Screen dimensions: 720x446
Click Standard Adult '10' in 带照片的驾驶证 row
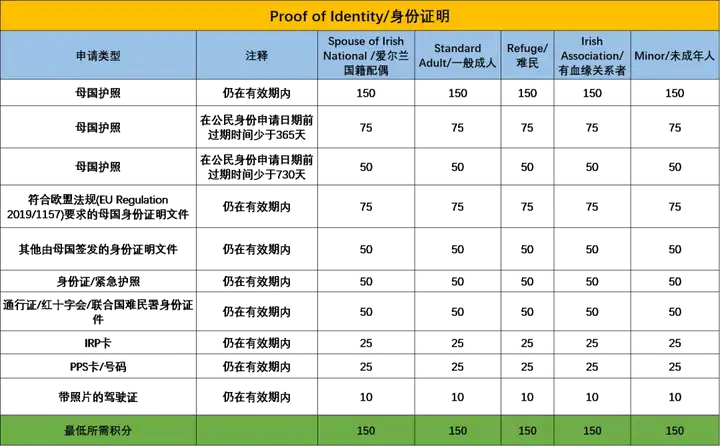coord(457,397)
